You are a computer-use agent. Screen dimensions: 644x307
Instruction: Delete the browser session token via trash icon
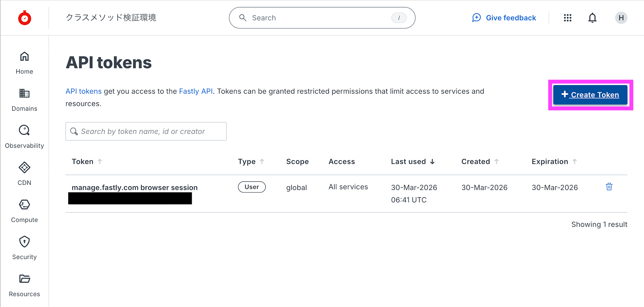coord(609,187)
